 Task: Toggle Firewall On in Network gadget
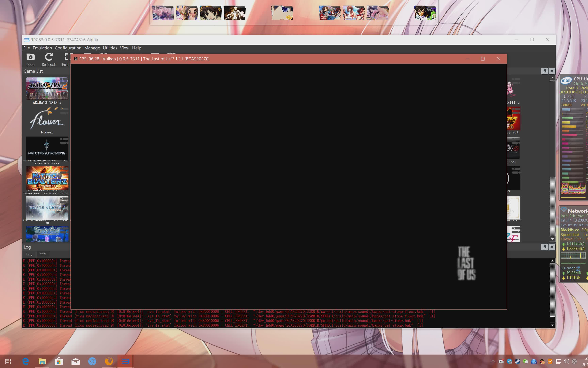pyautogui.click(x=571, y=239)
